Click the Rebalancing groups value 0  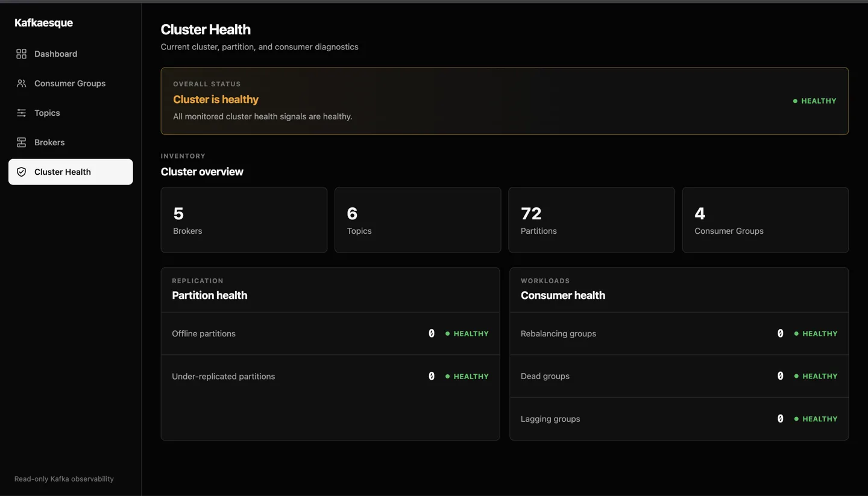781,333
